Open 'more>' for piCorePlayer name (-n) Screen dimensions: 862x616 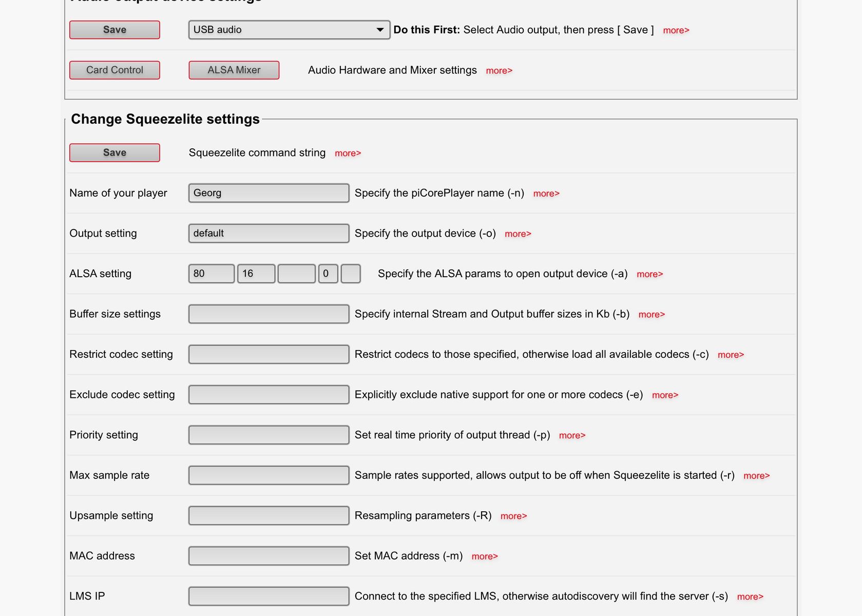(x=546, y=194)
